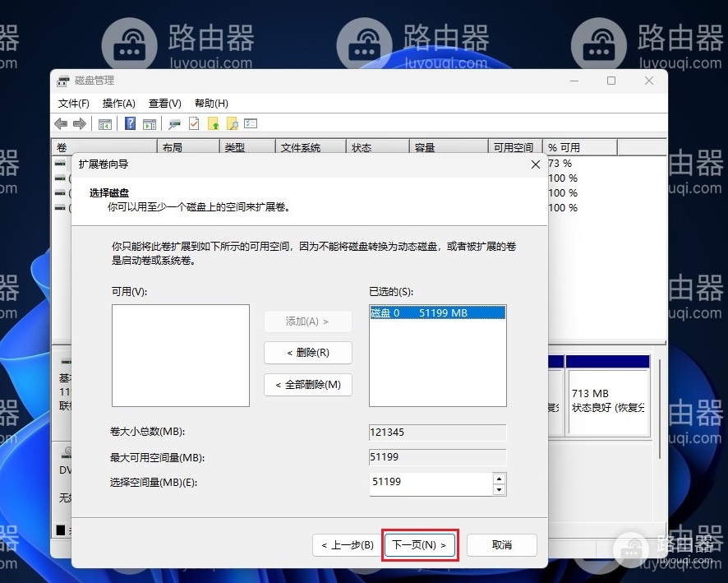
Task: Click the connect/rescan disk toolbar icon
Action: 174,124
